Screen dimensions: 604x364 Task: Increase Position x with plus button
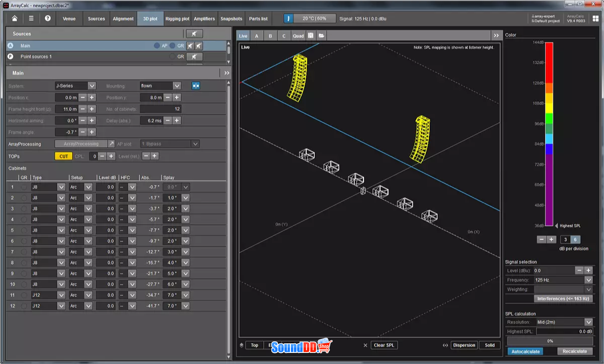pos(92,98)
